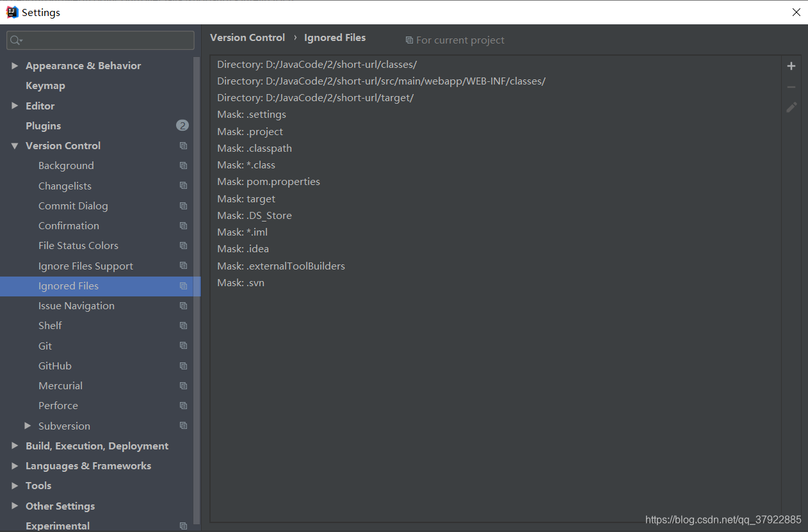Click the project-level icon next to Perforce
The image size is (808, 532).
184,406
